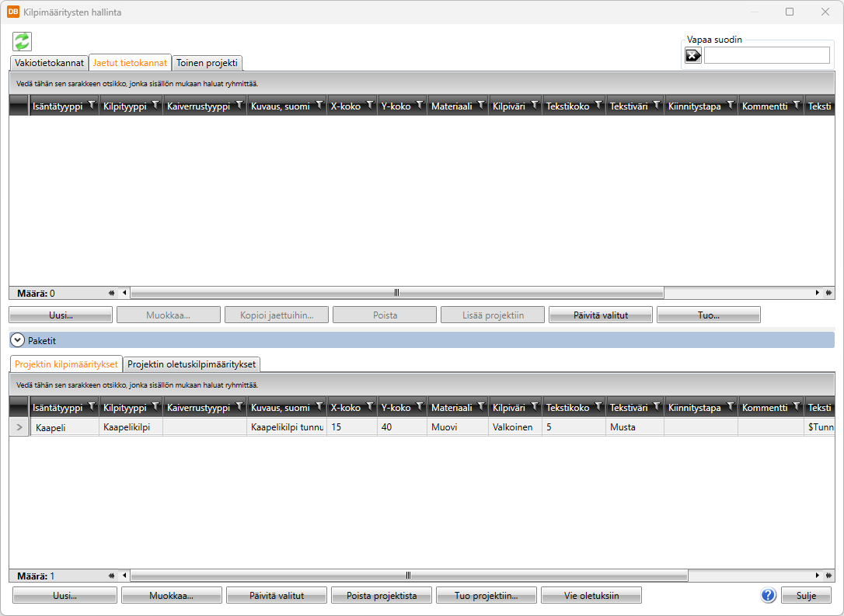The width and height of the screenshot is (844, 616).
Task: Open the blue help question mark
Action: tap(768, 595)
